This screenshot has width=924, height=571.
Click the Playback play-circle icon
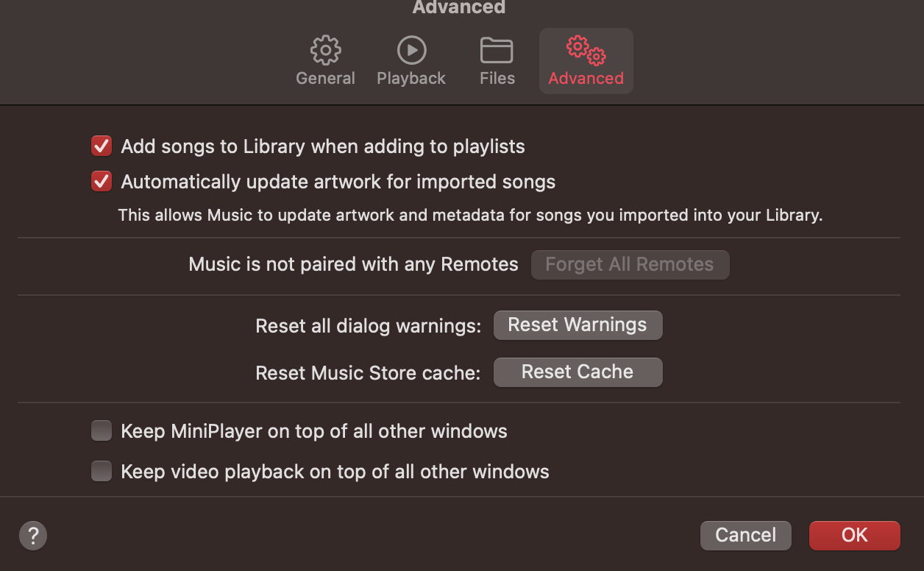pyautogui.click(x=411, y=51)
